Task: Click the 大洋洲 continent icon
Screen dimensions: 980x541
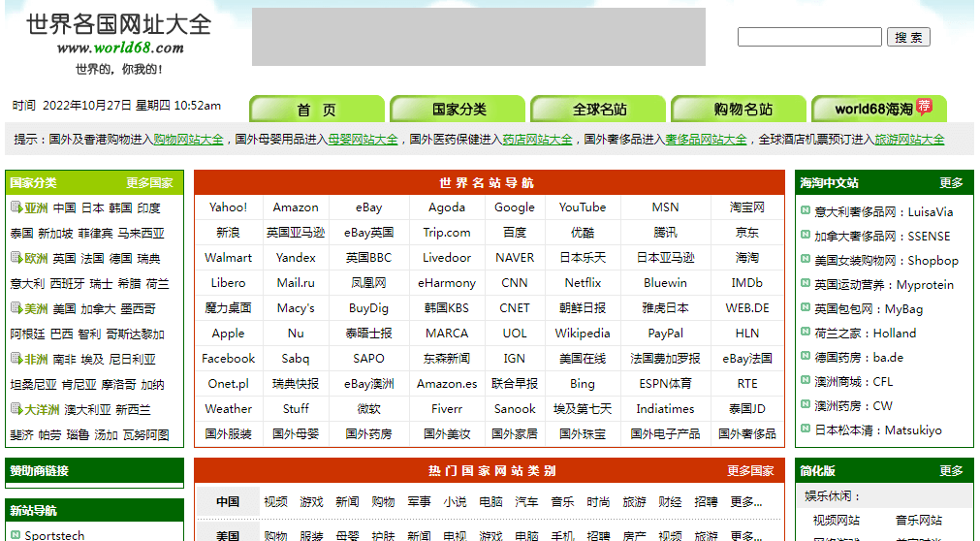Action: click(x=16, y=409)
